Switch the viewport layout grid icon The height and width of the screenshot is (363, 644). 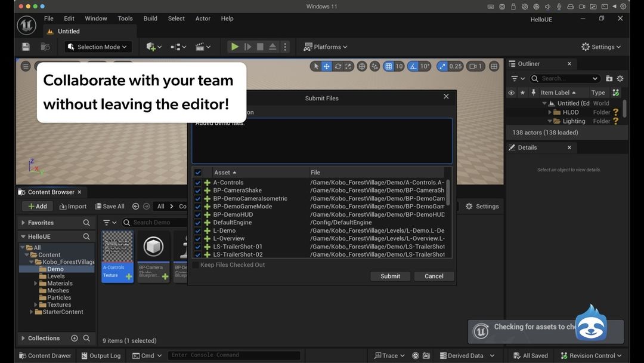tap(494, 66)
